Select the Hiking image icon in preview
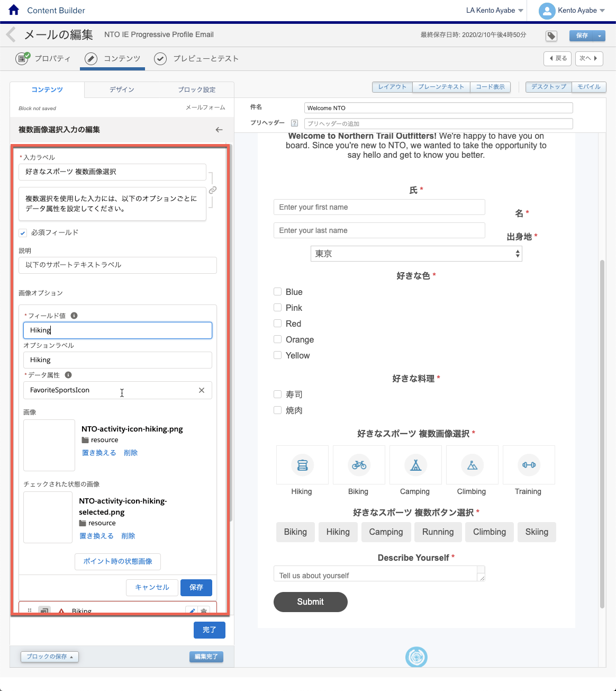 point(302,465)
